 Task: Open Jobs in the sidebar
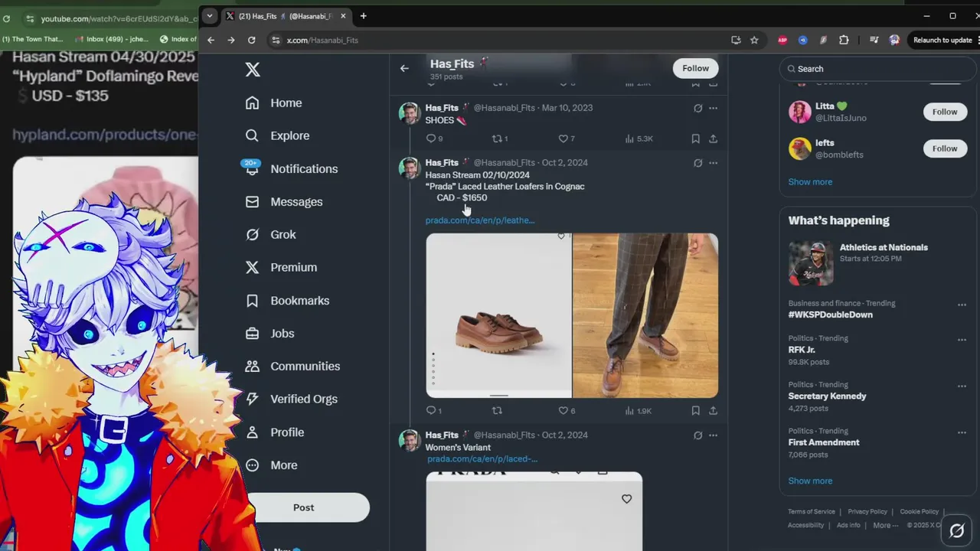coord(269,334)
